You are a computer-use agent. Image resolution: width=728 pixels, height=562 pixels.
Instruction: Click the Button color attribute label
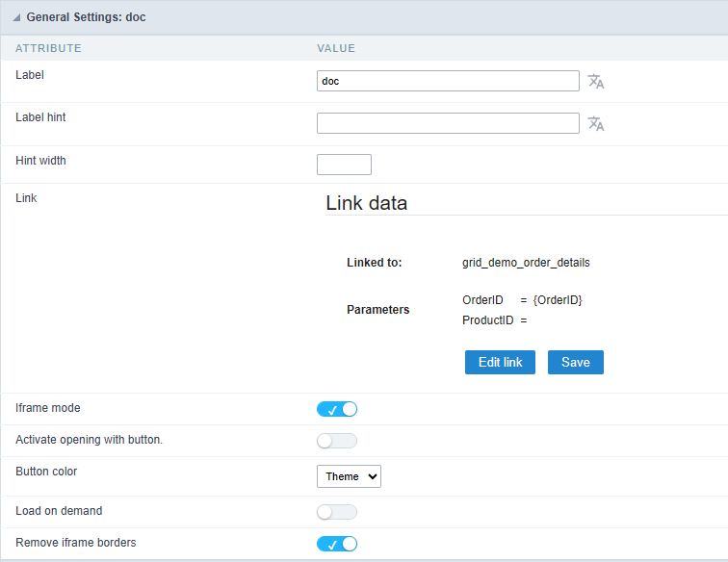coord(46,472)
